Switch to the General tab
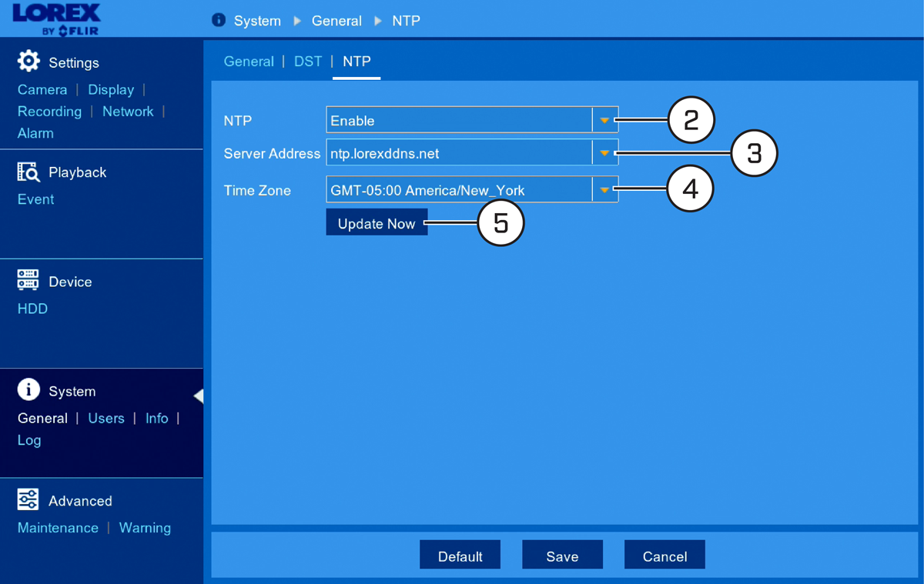The image size is (924, 584). click(249, 62)
